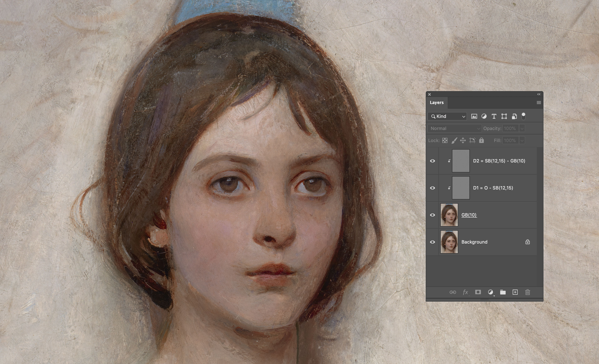
Task: Click the panel bottom resize grip
Action: [484, 300]
